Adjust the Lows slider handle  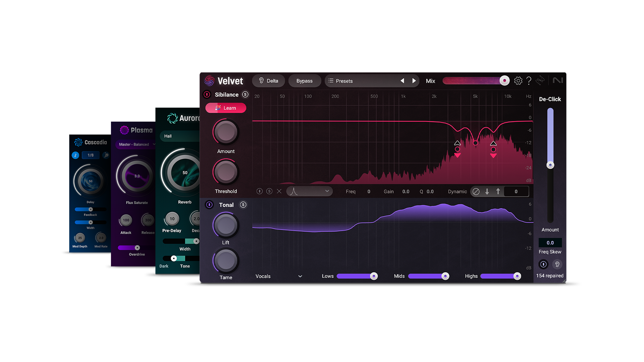coord(374,276)
